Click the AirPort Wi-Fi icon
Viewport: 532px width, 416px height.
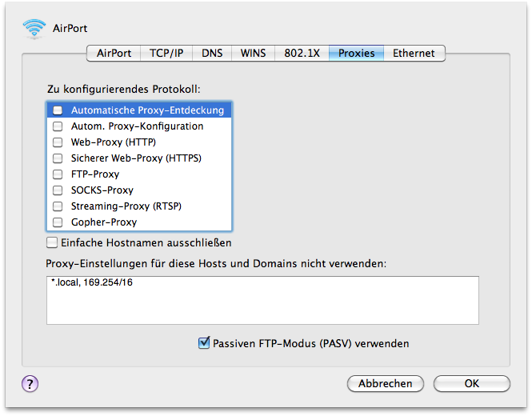click(34, 29)
